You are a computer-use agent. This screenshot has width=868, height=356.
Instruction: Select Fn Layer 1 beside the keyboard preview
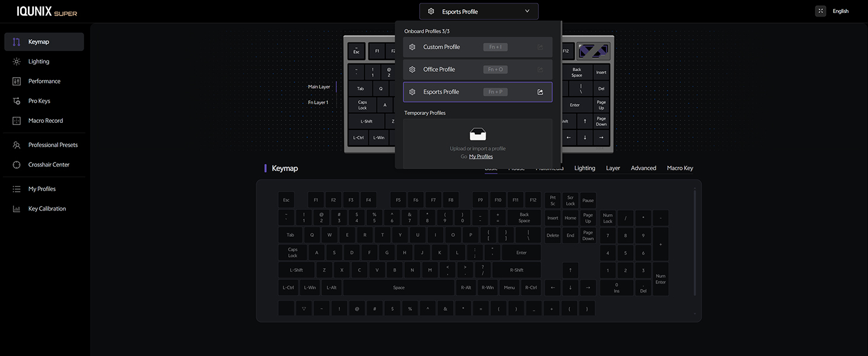pyautogui.click(x=318, y=103)
